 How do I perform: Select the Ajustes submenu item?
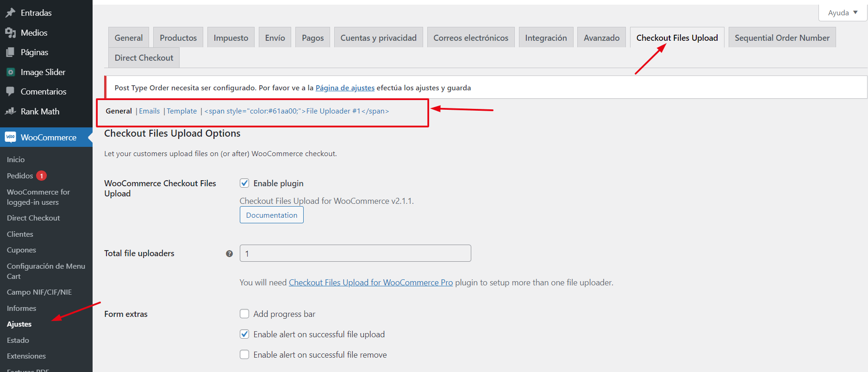19,324
